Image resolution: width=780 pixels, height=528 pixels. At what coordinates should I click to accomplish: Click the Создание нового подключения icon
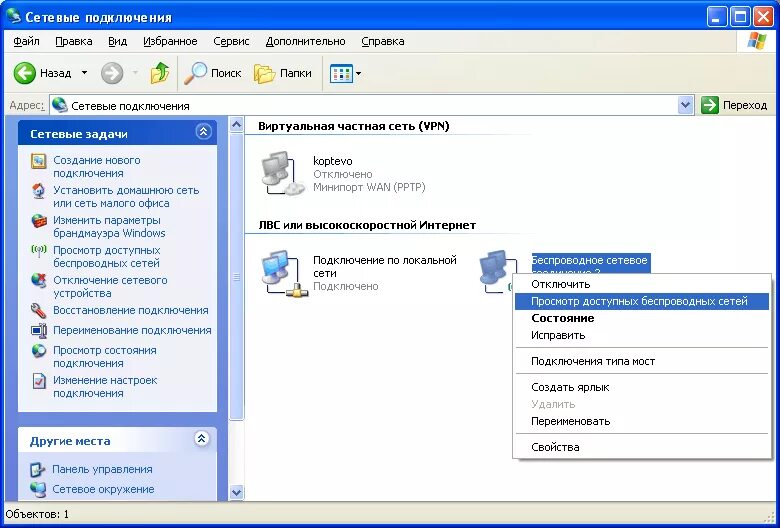pos(38,161)
